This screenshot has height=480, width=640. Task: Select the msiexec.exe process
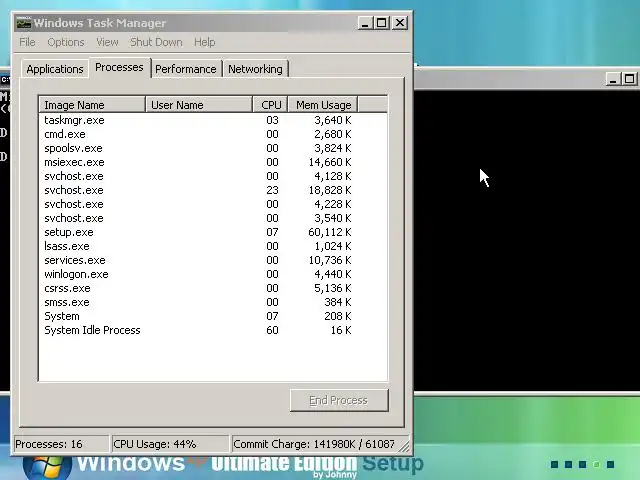click(x=213, y=162)
